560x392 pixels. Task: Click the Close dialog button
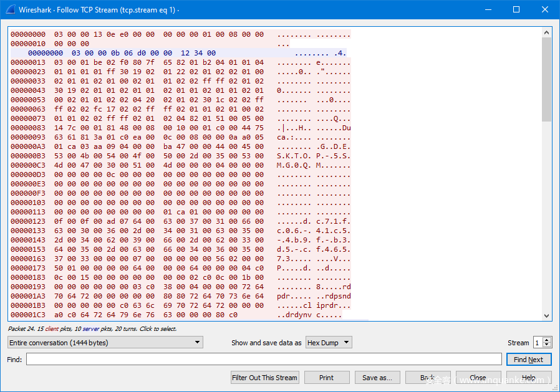pos(478,378)
